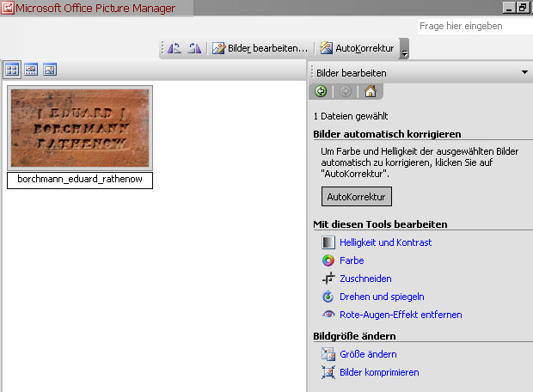Open the Farbe color tool link
Screen dimensions: 533x392
point(352,260)
